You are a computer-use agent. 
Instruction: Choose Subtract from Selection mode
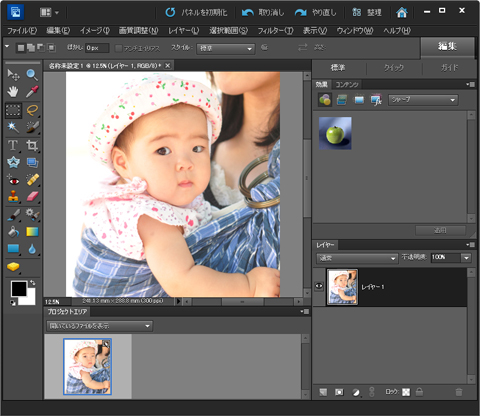point(41,48)
